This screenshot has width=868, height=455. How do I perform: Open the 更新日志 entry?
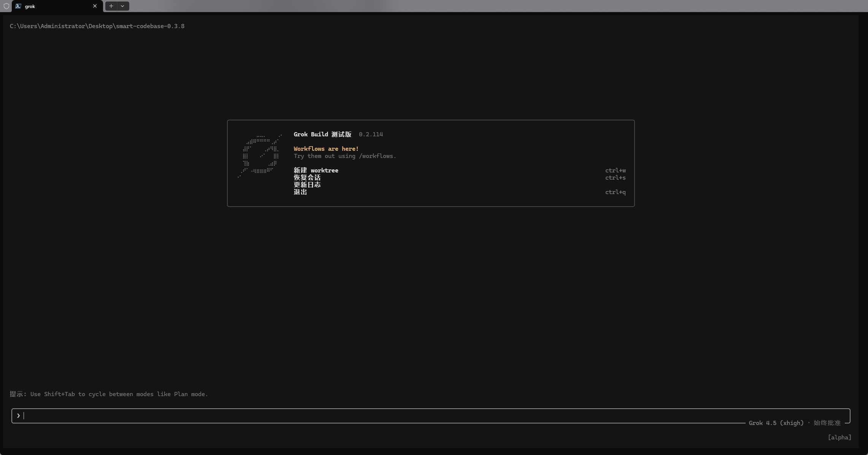pyautogui.click(x=307, y=185)
